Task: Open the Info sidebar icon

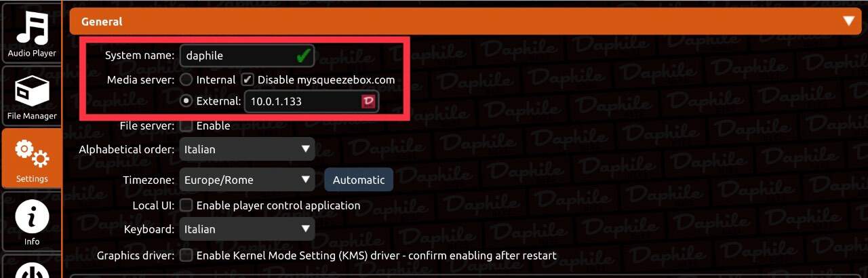Action: click(31, 222)
